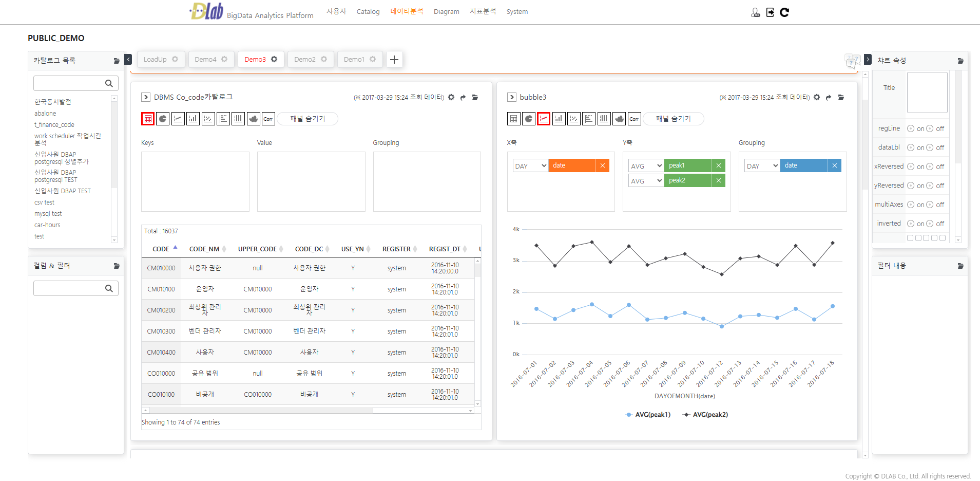This screenshot has height=481, width=980.
Task: Switch bubble3 panel to bar chart icon
Action: 559,119
